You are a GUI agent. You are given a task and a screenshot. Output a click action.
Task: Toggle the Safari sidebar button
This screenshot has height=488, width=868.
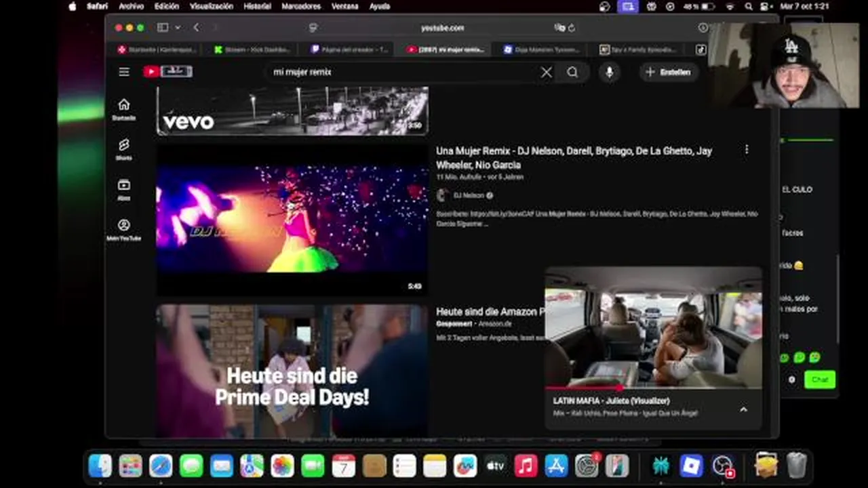click(x=163, y=28)
